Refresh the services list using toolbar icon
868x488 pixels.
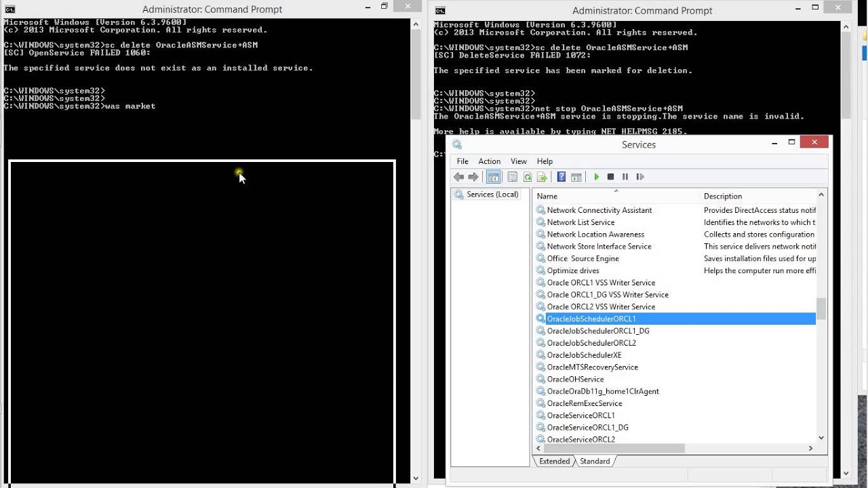click(527, 177)
